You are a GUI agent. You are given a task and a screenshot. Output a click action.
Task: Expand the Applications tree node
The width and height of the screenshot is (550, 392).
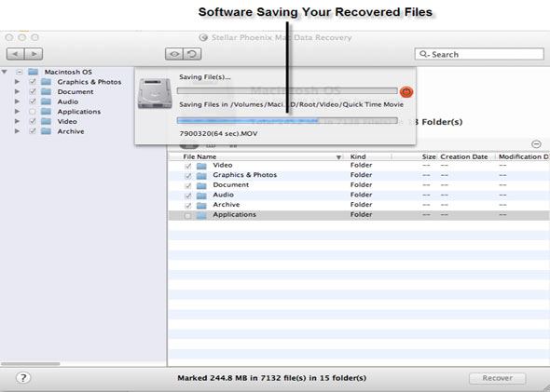17,112
